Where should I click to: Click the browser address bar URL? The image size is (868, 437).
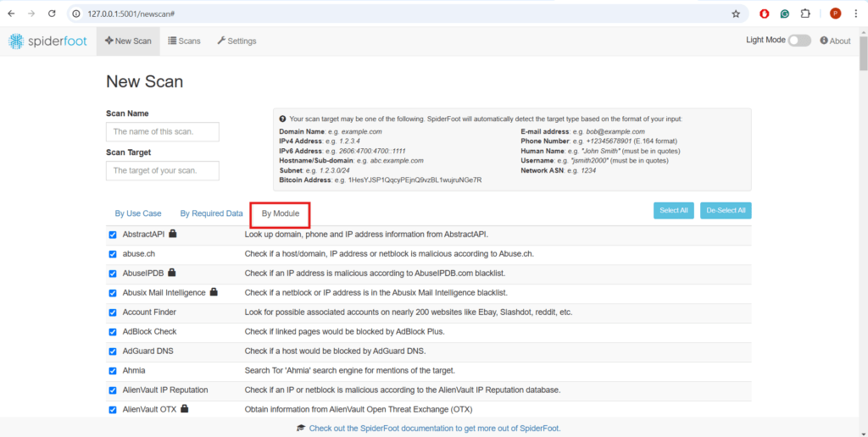[131, 14]
